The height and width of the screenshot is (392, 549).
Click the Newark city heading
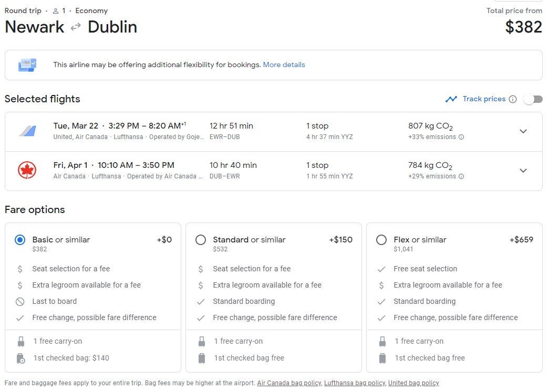tap(34, 27)
